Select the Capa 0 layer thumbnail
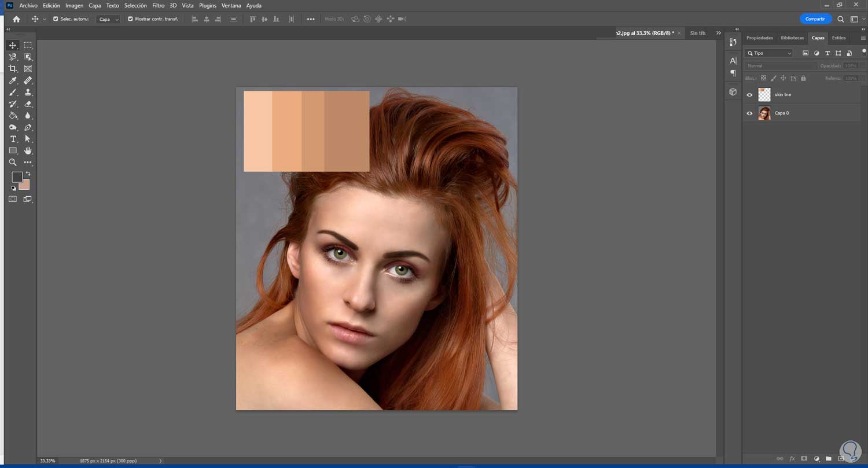 click(764, 113)
